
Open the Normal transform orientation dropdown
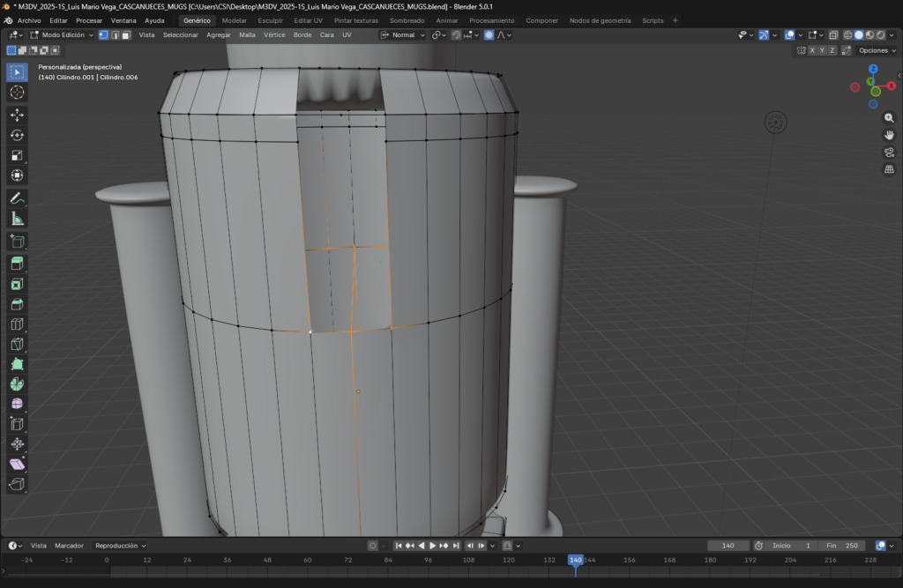[403, 35]
